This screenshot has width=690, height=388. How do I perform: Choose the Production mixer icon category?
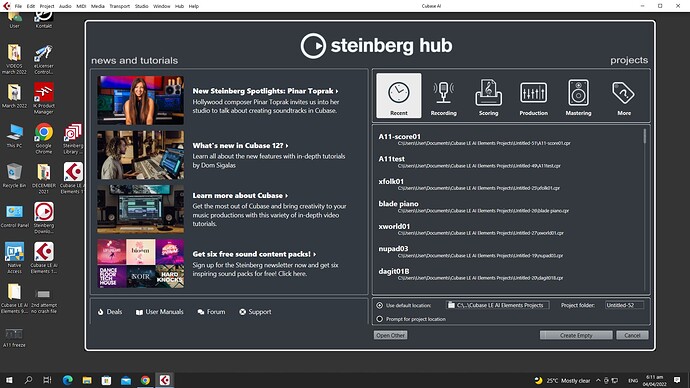(533, 96)
